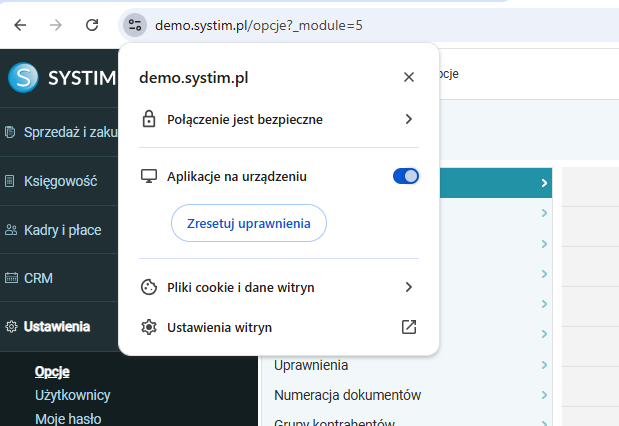619x426 pixels.
Task: Toggle Aplikacje na urządzeniu switch off
Action: tap(405, 176)
